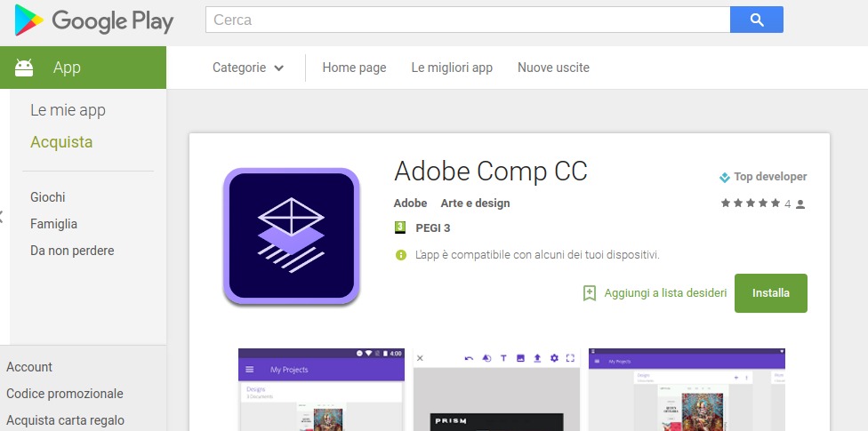Viewport: 868px width, 431px height.
Task: Click the star rating row
Action: pos(750,203)
